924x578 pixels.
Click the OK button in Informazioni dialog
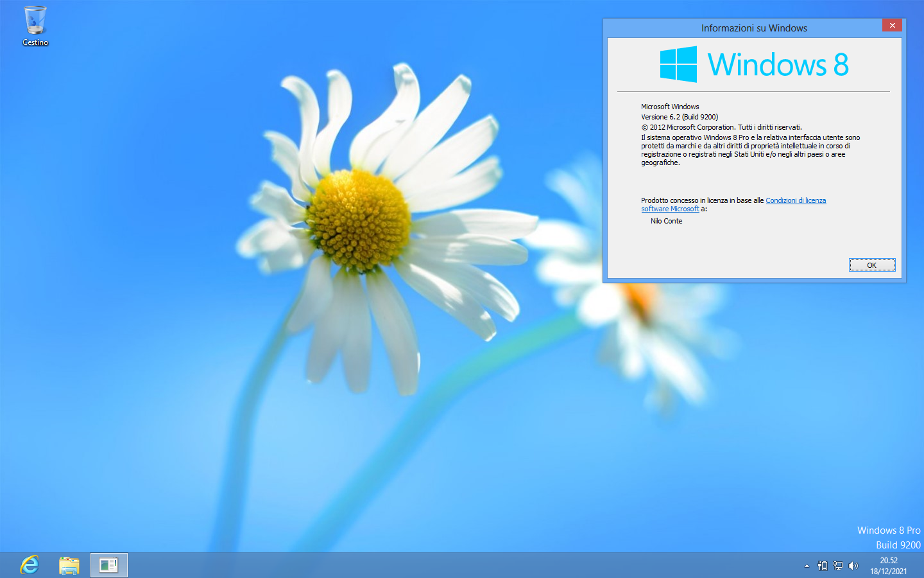(872, 265)
